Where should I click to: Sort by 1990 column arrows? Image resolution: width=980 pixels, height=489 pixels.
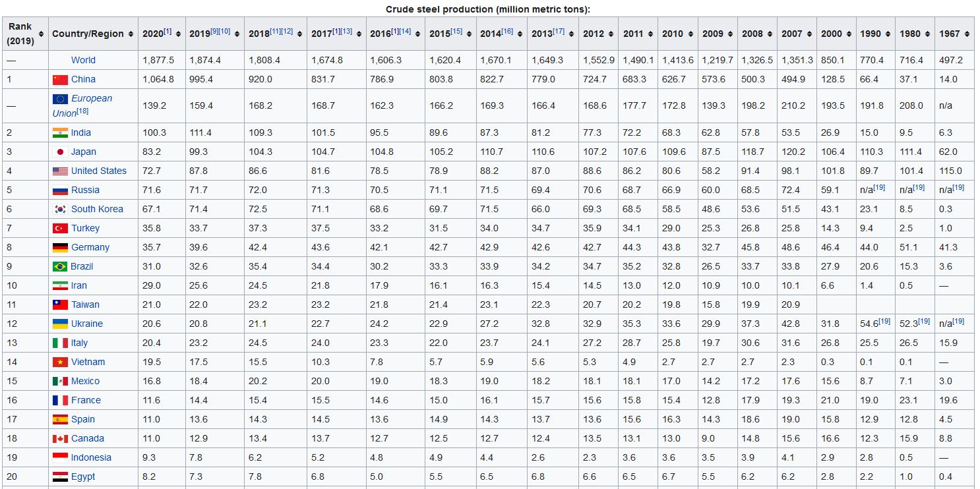[888, 34]
